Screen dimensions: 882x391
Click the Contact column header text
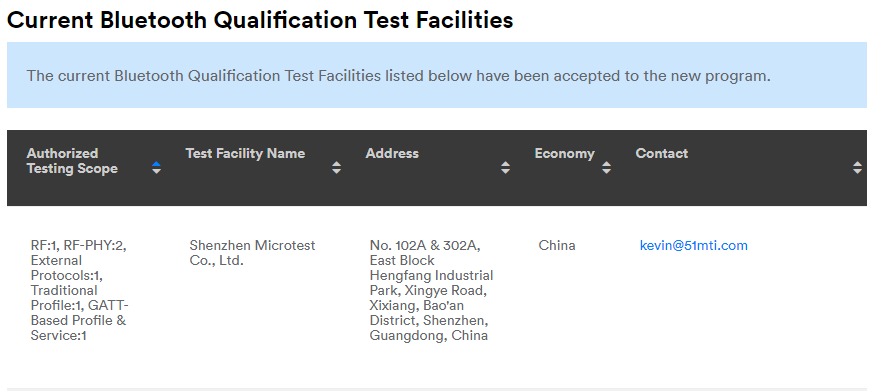coord(662,154)
